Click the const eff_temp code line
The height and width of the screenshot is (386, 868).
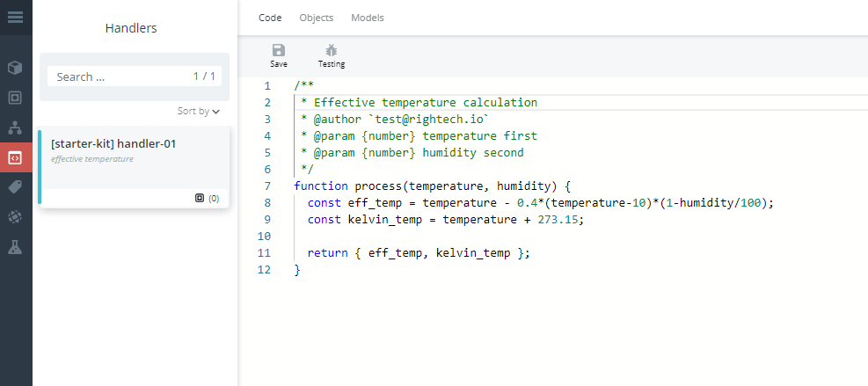540,203
